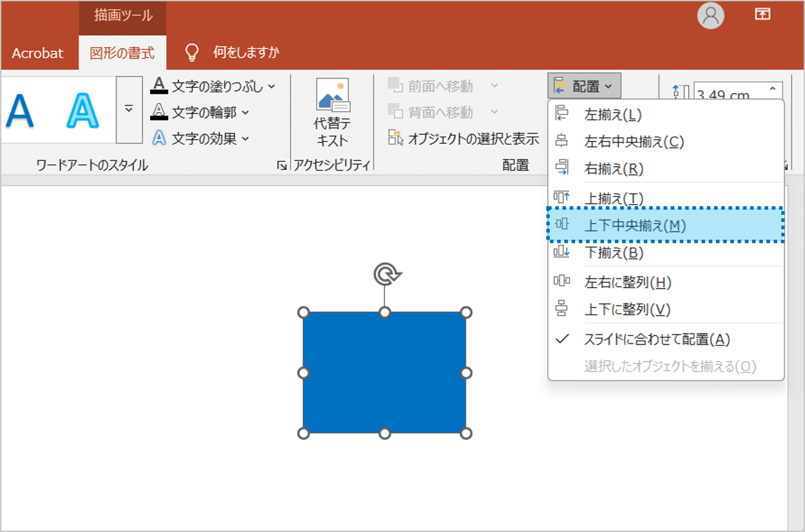This screenshot has height=532, width=805.
Task: Select 左右中央揃え(C) menu item
Action: 666,141
